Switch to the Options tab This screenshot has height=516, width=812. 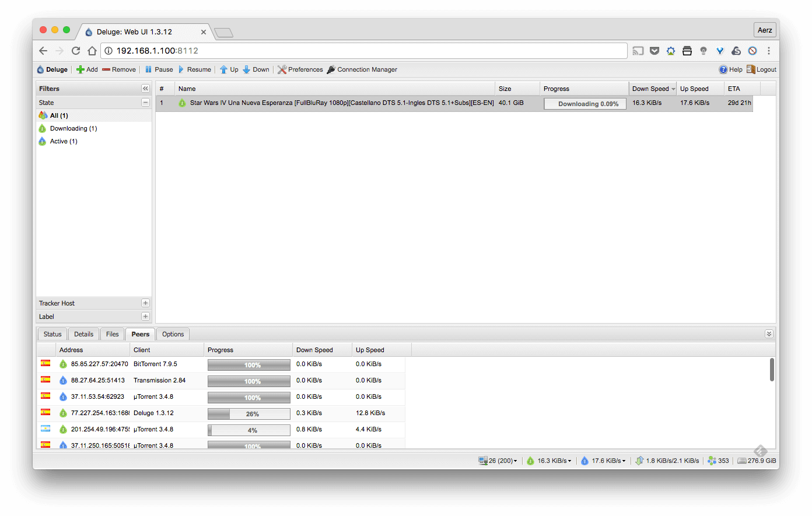point(173,334)
